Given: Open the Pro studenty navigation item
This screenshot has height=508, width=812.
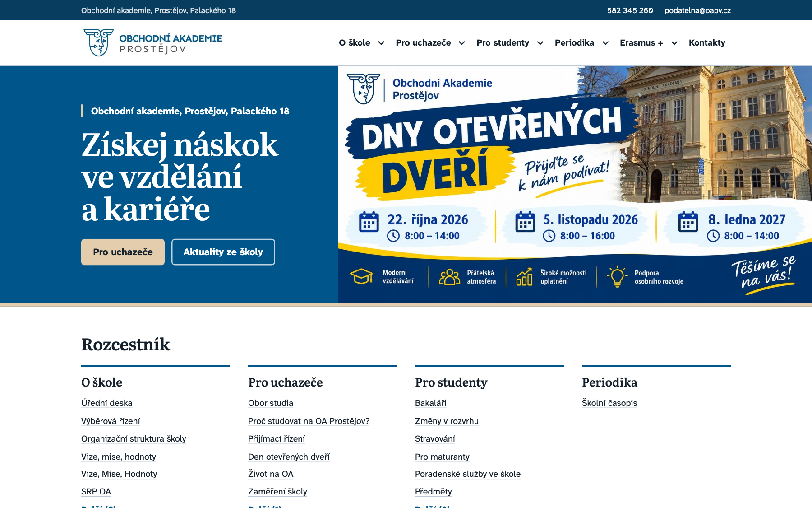Looking at the screenshot, I should 503,43.
